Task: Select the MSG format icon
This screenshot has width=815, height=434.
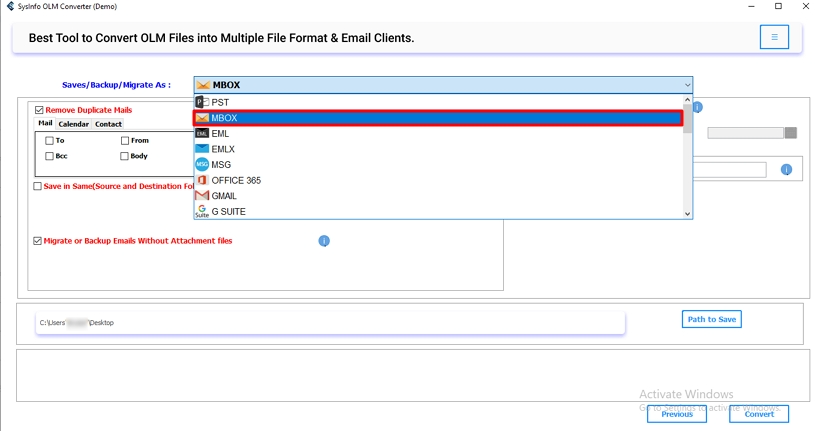Action: pos(202,164)
